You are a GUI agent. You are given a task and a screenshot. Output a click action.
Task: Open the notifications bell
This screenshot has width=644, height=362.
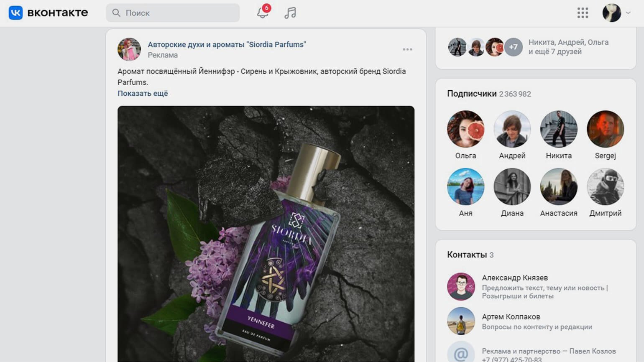263,13
